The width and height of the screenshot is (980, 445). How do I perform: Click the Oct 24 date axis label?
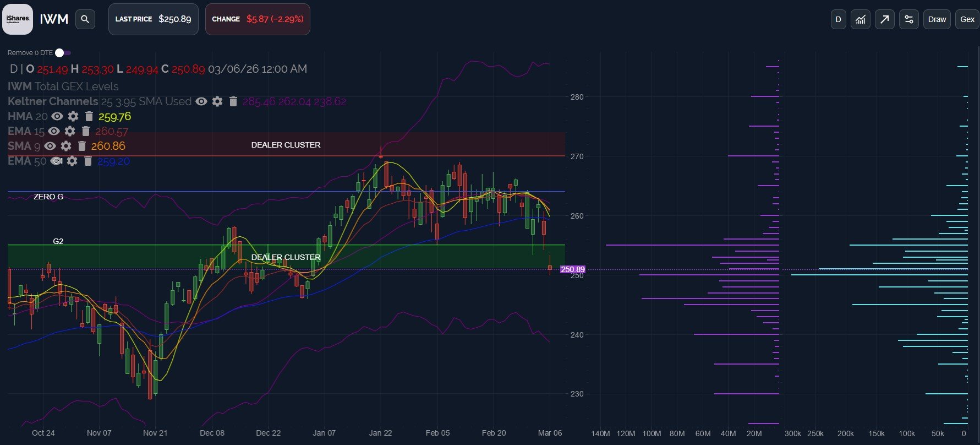pos(43,433)
